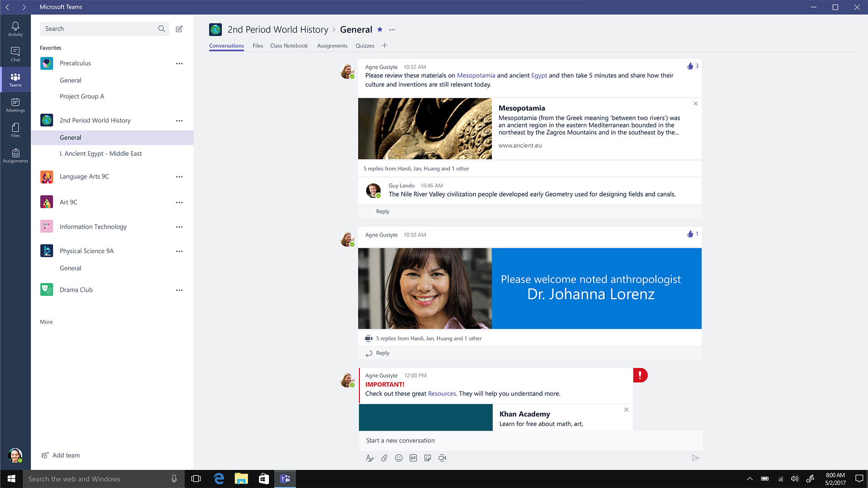Image resolution: width=868 pixels, height=488 pixels.
Task: Click the Activity icon in sidebar
Action: 15,28
